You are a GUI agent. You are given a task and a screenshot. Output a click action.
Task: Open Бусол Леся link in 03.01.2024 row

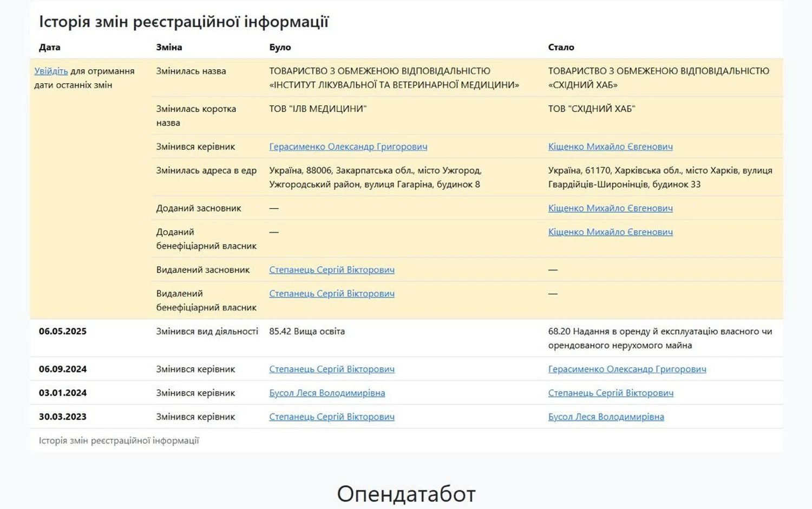[x=327, y=393]
